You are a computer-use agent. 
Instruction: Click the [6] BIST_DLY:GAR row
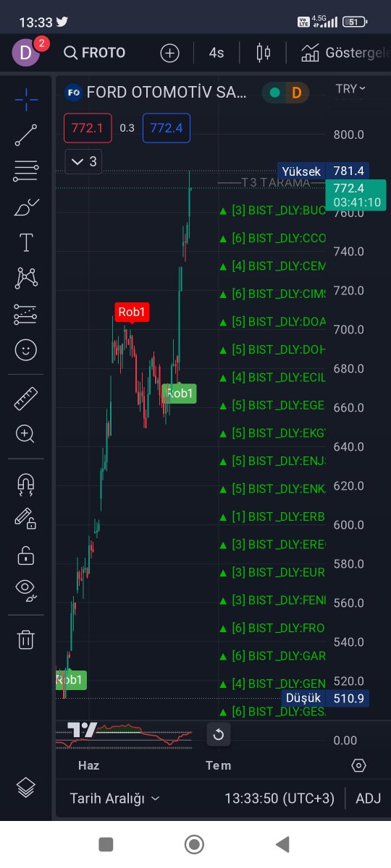(272, 656)
